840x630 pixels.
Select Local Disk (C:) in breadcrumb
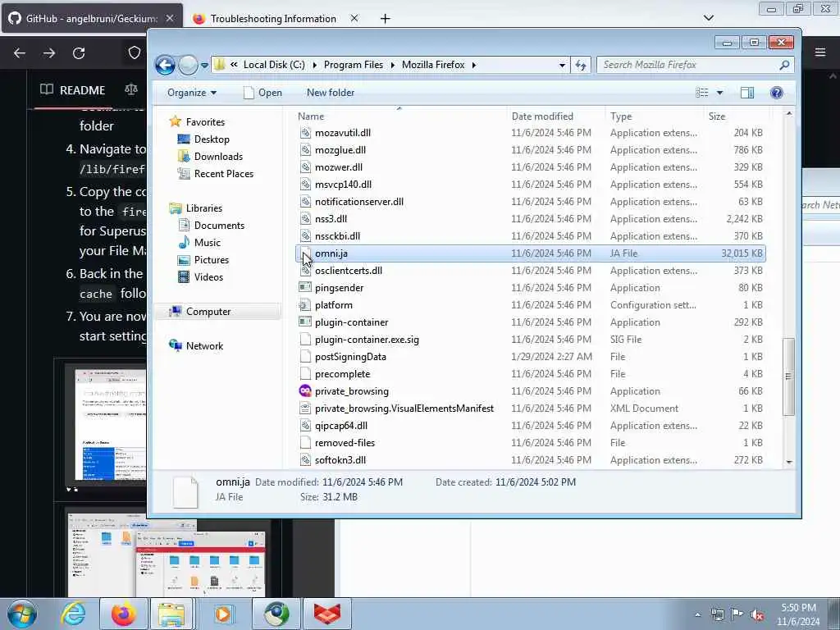click(274, 65)
